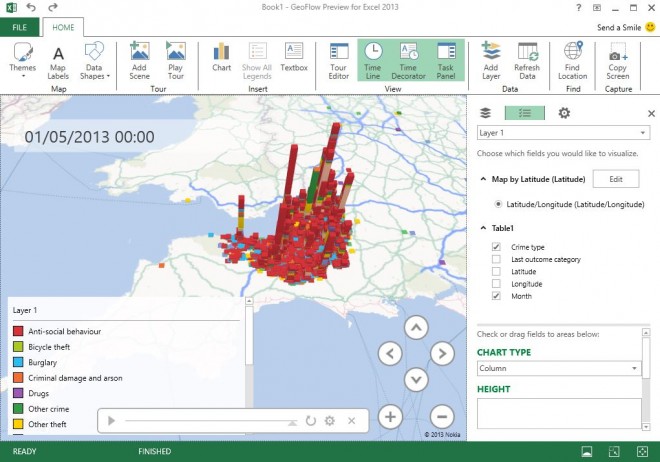This screenshot has width=660, height=462.
Task: Open the Data Shapes menu
Action: tap(94, 61)
